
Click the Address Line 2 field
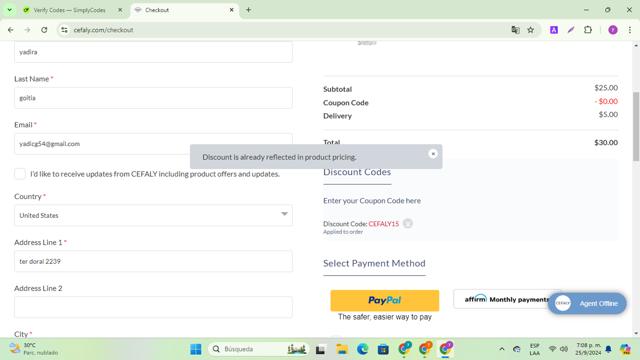(x=153, y=307)
